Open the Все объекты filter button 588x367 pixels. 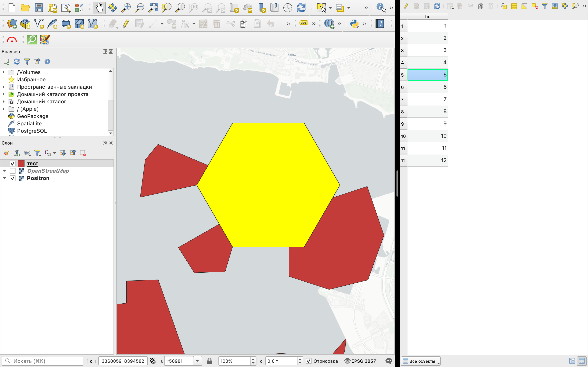(x=420, y=361)
